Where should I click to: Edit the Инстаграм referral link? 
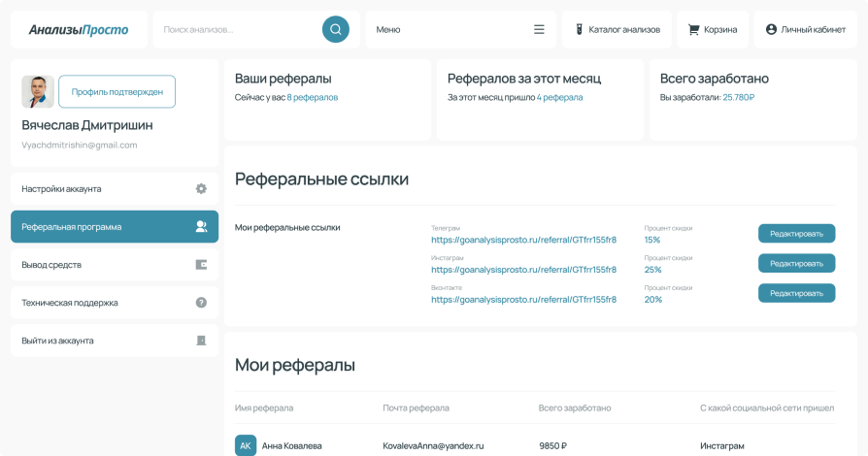(796, 264)
